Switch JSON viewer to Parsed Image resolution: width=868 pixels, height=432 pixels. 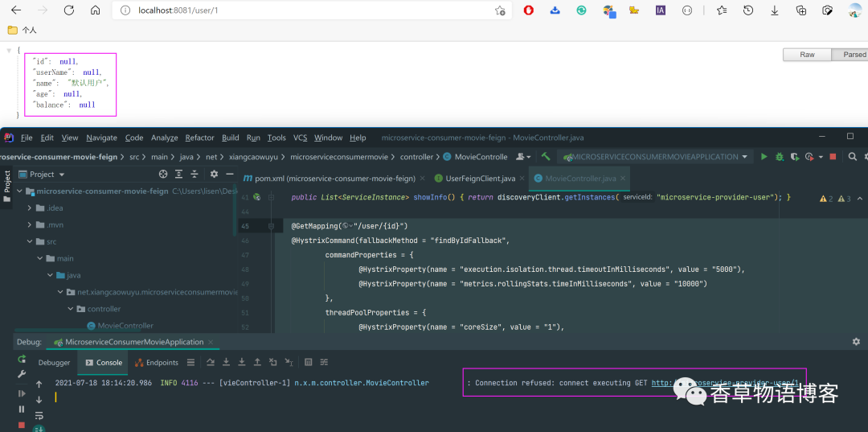click(850, 54)
